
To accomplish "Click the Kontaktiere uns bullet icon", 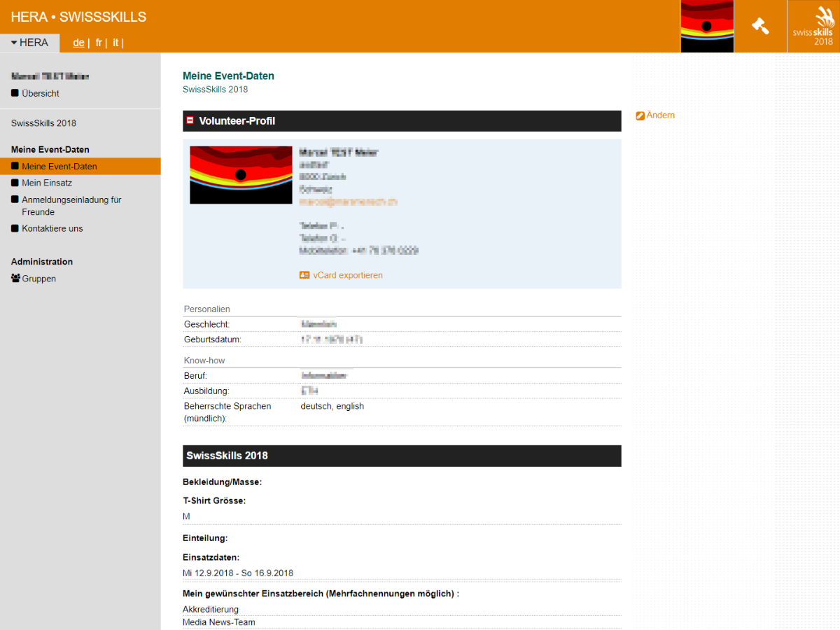I will 15,228.
